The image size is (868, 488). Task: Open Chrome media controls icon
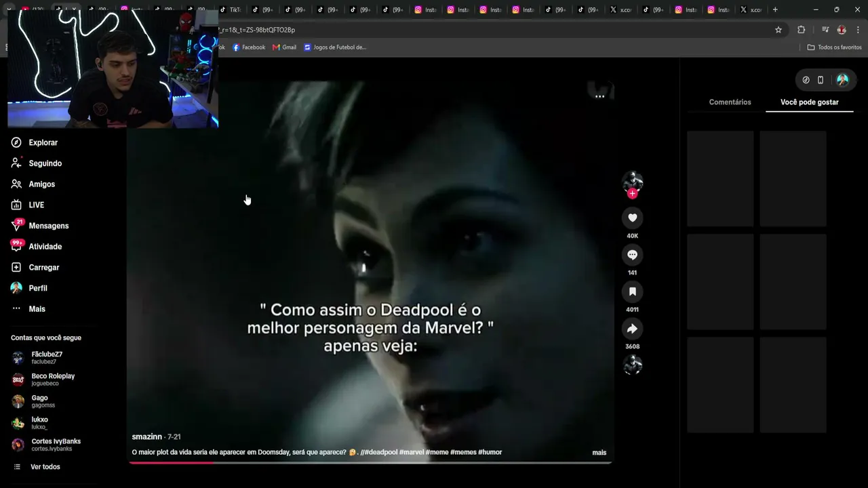825,30
